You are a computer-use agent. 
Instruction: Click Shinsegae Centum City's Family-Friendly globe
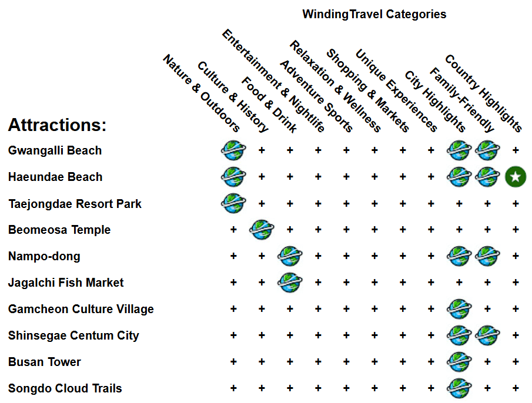click(x=487, y=335)
